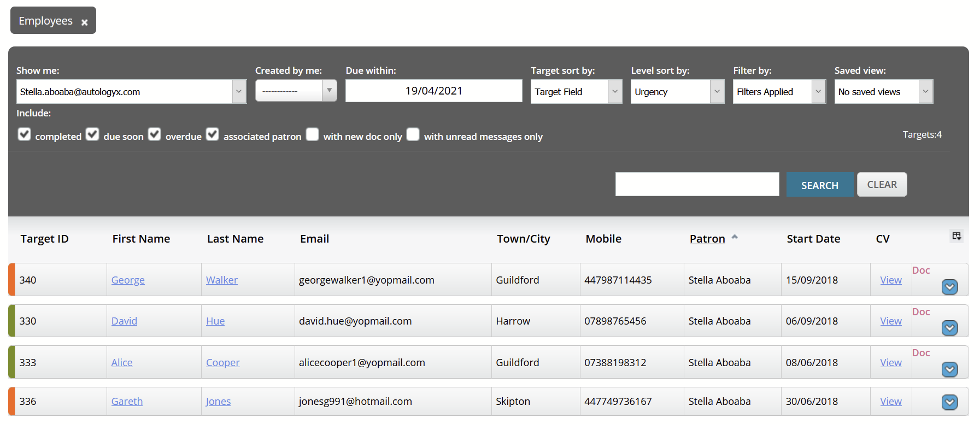Open Jones last name link
Image resolution: width=980 pixels, height=424 pixels.
218,401
